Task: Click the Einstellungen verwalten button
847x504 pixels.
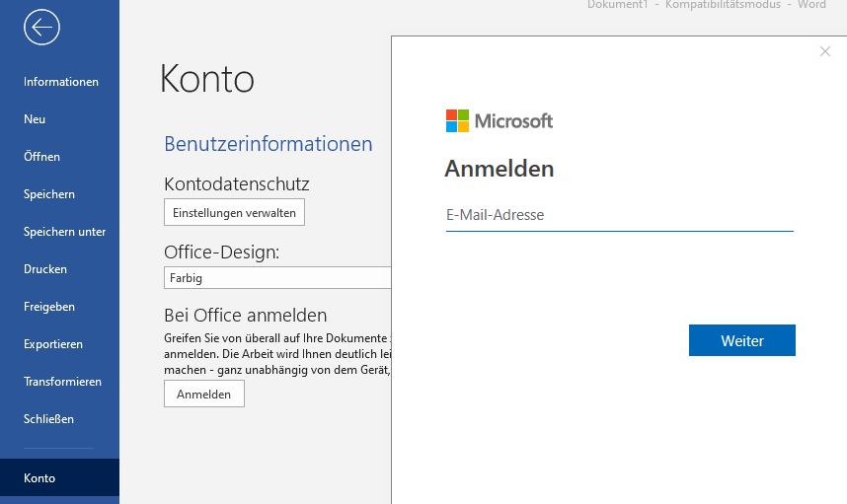Action: [x=234, y=213]
